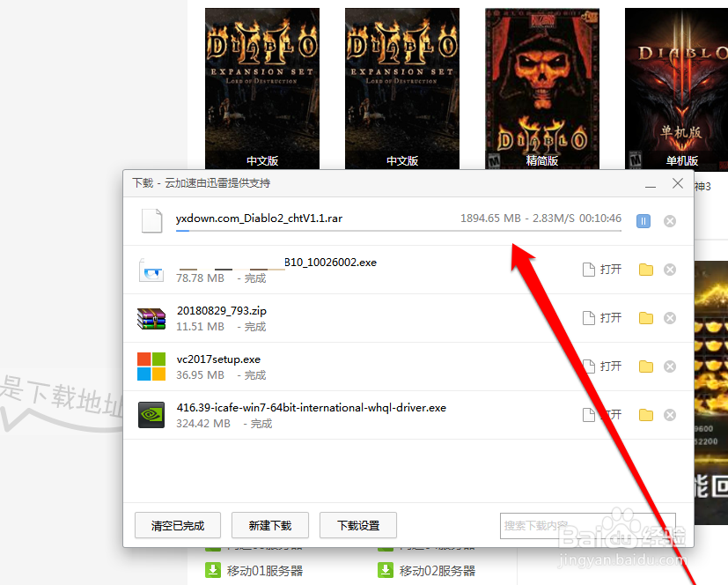Open the 20180829_793.zip file
Screen dimensions: 728x585
pos(602,318)
